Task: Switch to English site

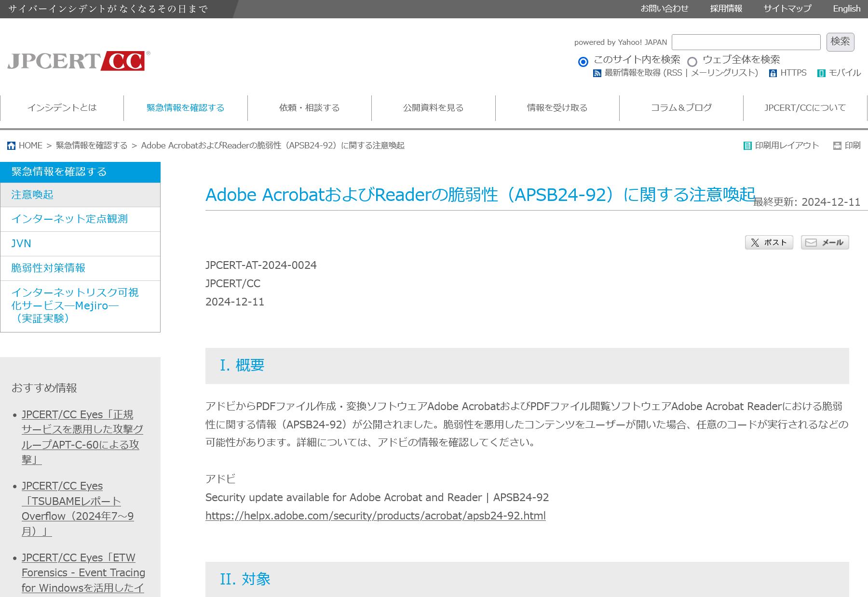Action: [847, 9]
